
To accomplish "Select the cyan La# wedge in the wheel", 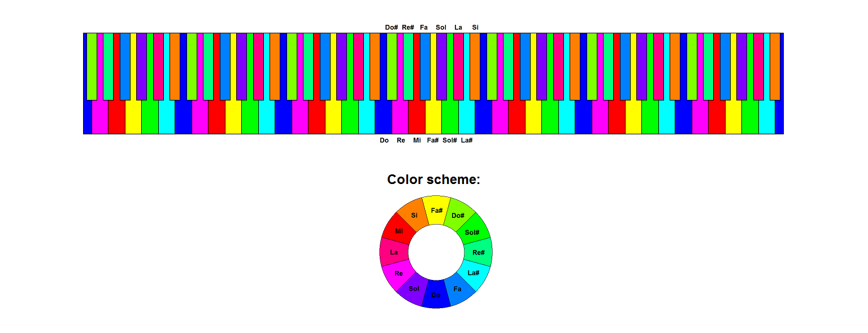I will (x=474, y=273).
